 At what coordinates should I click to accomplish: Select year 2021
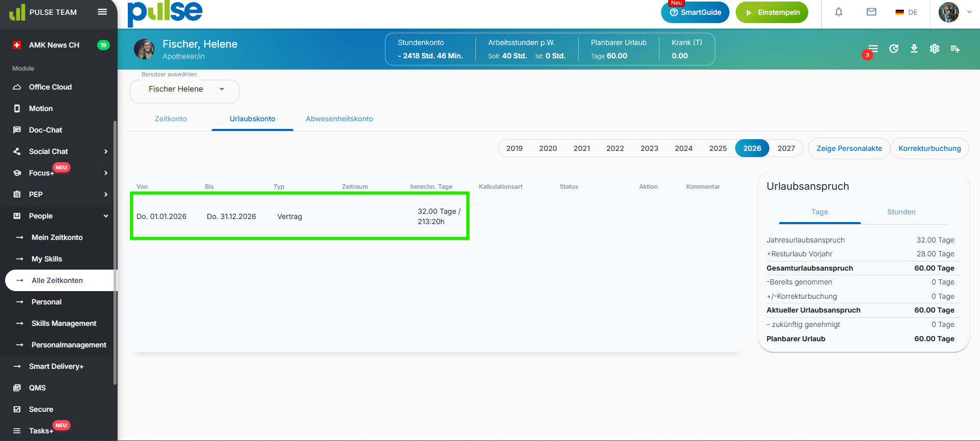coord(582,148)
